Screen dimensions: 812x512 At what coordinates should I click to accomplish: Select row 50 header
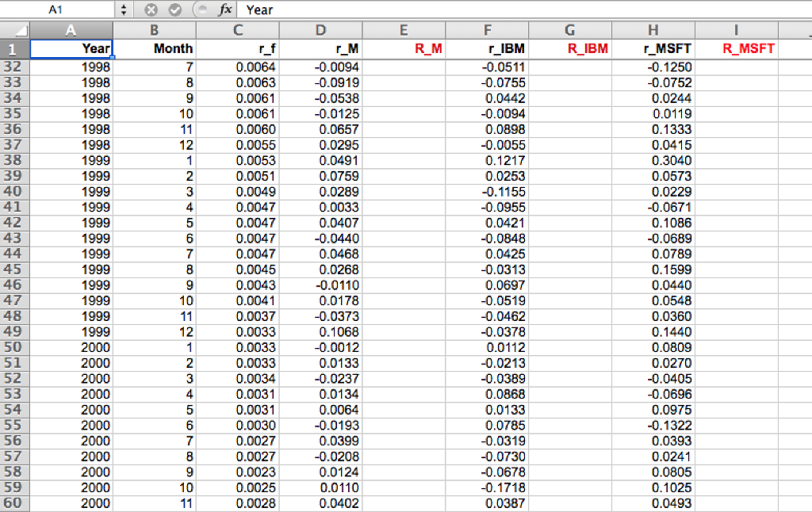pos(14,348)
